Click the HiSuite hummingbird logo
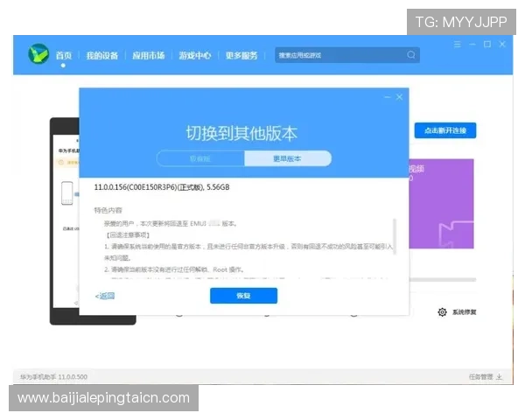The width and height of the screenshot is (525, 420). click(38, 54)
